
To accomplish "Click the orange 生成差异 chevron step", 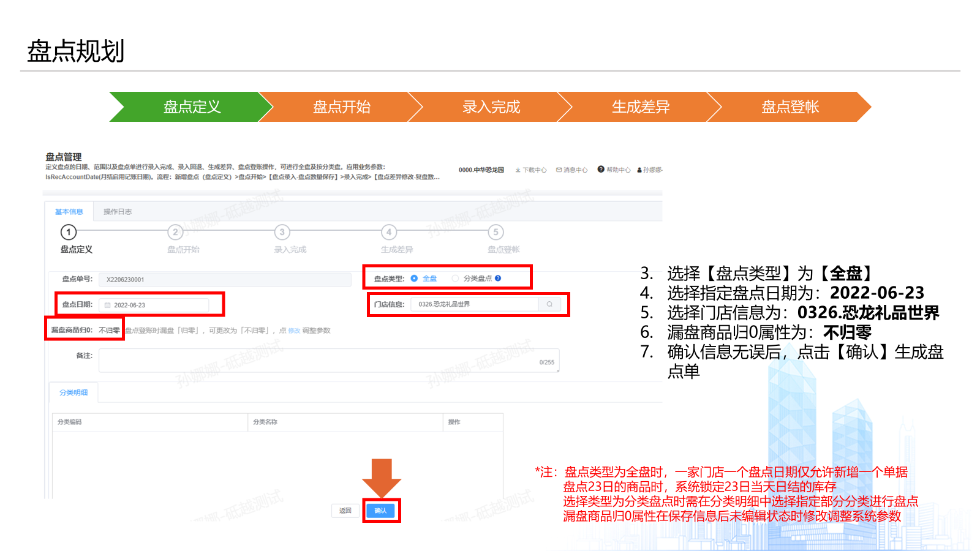I will [640, 107].
